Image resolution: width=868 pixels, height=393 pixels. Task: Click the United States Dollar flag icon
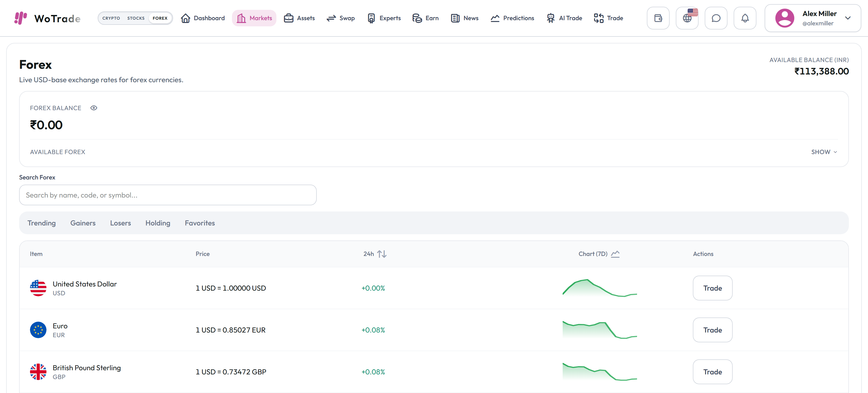pyautogui.click(x=38, y=288)
